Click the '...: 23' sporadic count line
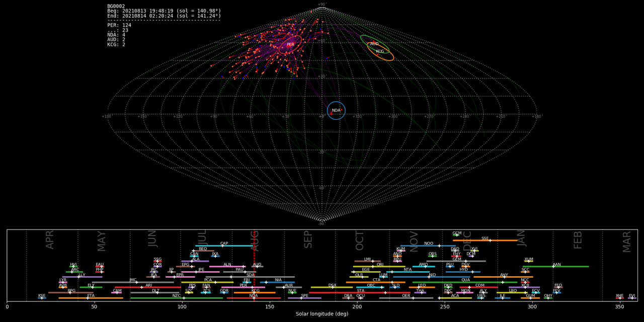 click(x=118, y=30)
